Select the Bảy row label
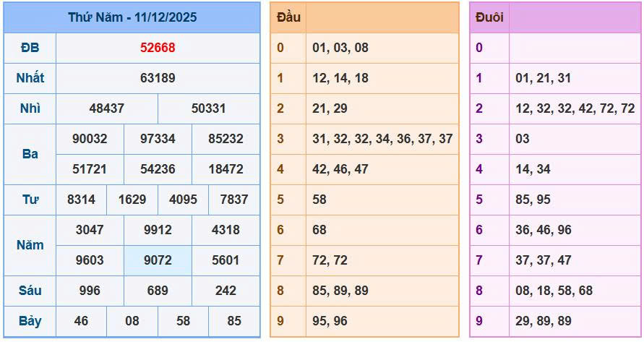Viewport: 644px width, 342px height. [30, 321]
